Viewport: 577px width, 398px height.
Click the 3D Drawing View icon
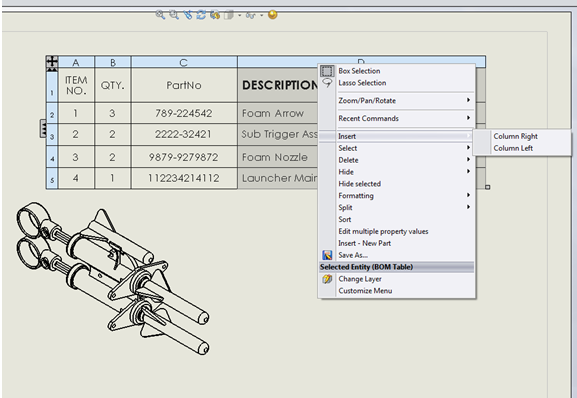pyautogui.click(x=215, y=15)
